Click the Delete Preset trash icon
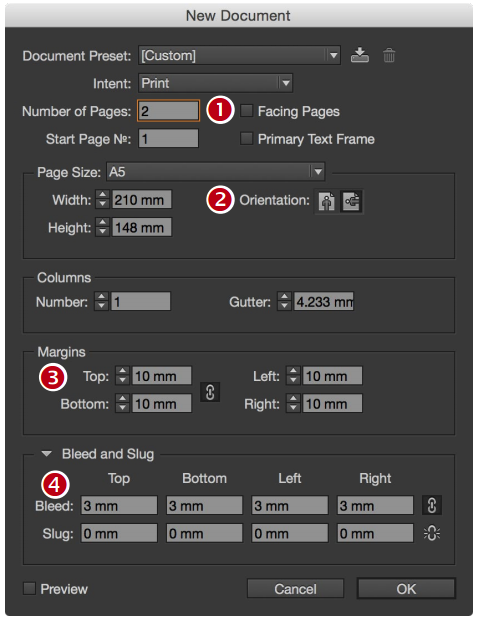Screen dimensions: 479x626 [389, 55]
